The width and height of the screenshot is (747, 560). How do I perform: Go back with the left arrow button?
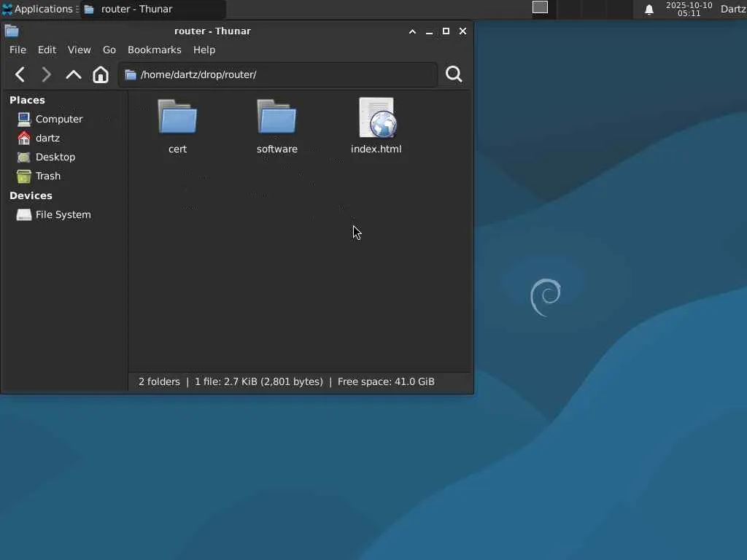20,75
